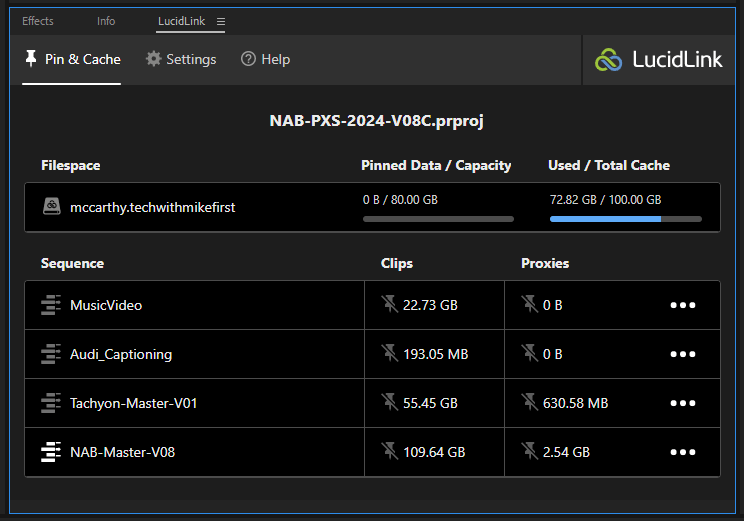Pin the Audi_Captioning proxies (0 B)
This screenshot has height=521, width=744.
529,353
